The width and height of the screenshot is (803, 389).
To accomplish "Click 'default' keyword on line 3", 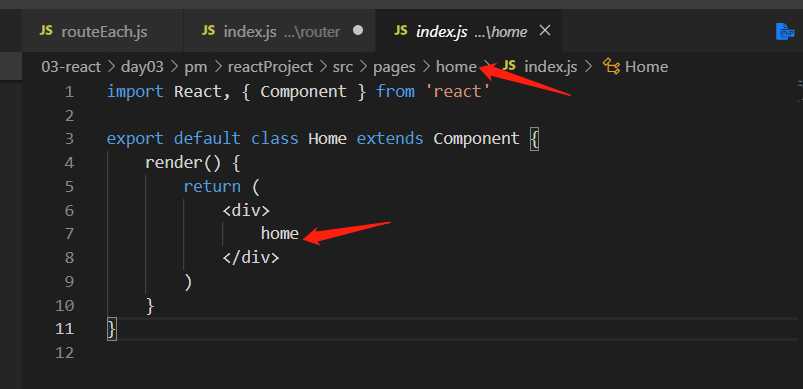I will pyautogui.click(x=207, y=139).
